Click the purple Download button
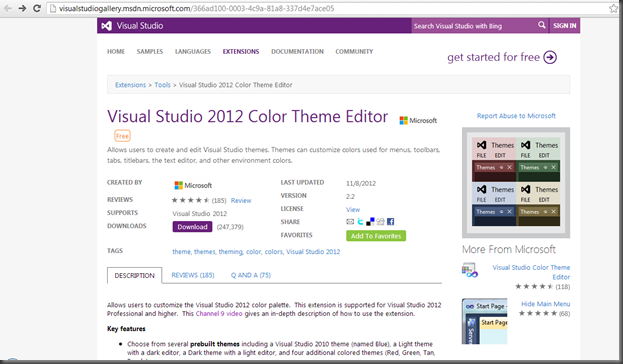The image size is (623, 364). click(192, 227)
